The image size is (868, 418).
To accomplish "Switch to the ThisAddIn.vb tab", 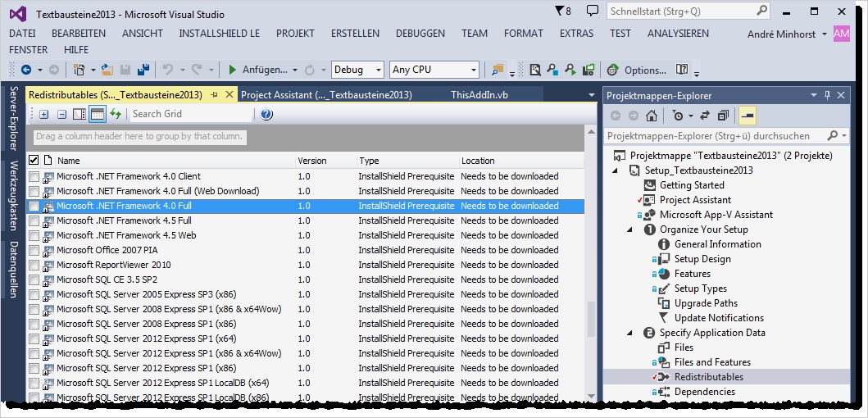I will click(x=479, y=95).
